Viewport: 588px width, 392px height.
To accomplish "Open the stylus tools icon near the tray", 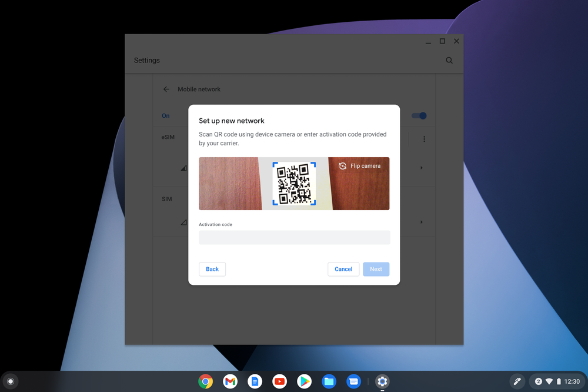I will 517,381.
